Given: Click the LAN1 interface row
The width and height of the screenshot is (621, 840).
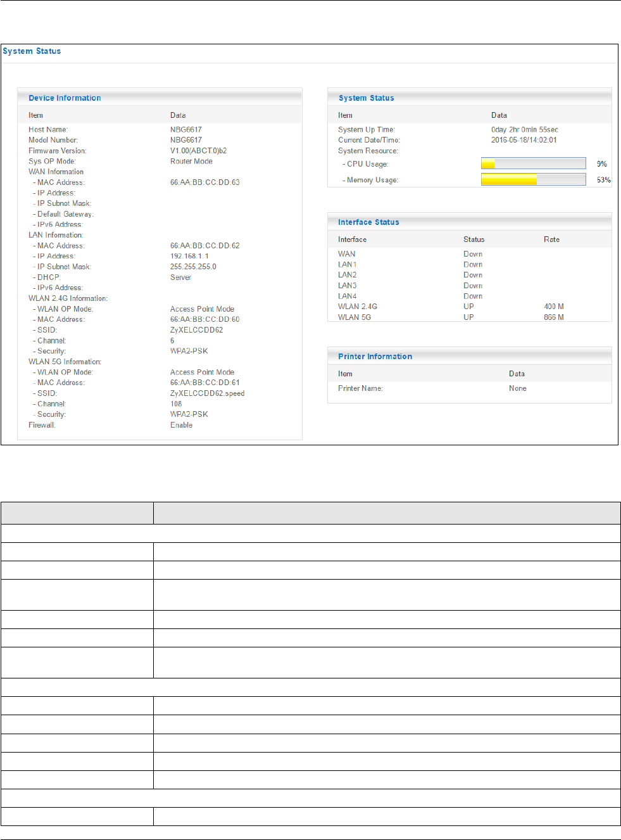Looking at the screenshot, I should 470,265.
